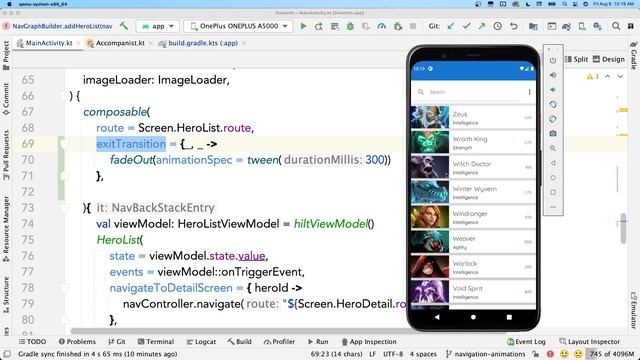Viewport: 640px width, 360px height.
Task: Open Search Everywhere magnifier in toolbar
Action: point(616,26)
